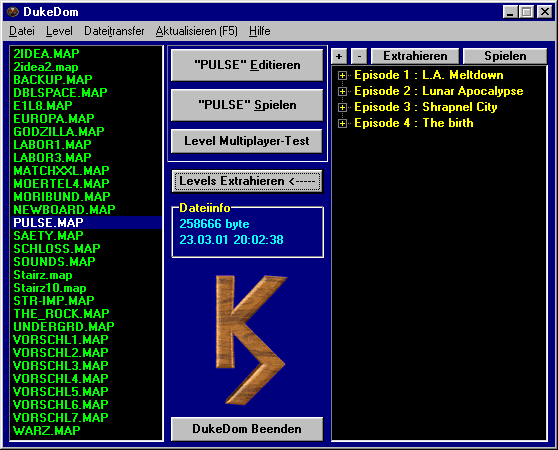Viewport: 558px width, 450px height.
Task: Select Episode 1 : L.A. Meltdown label
Action: (x=428, y=75)
